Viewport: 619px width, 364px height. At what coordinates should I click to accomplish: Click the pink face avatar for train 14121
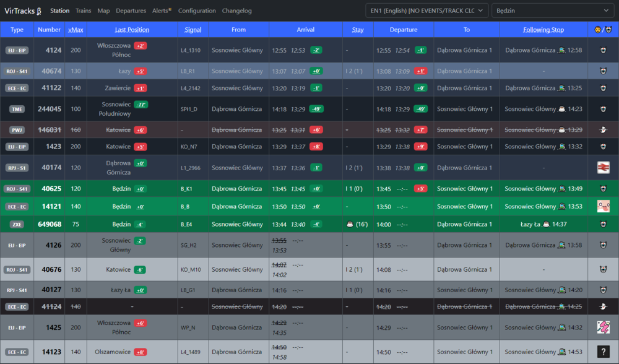[603, 206]
